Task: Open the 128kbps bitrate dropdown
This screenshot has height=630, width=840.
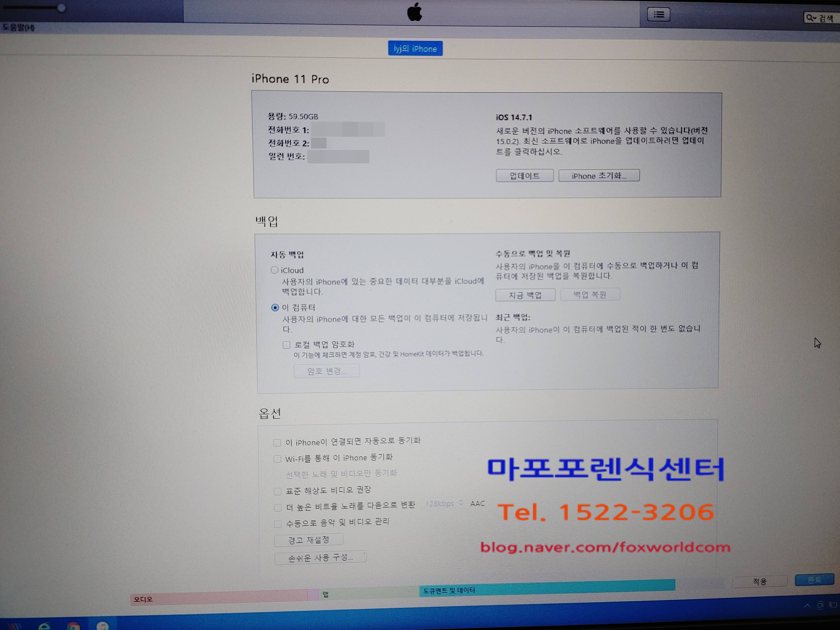Action: [x=444, y=504]
